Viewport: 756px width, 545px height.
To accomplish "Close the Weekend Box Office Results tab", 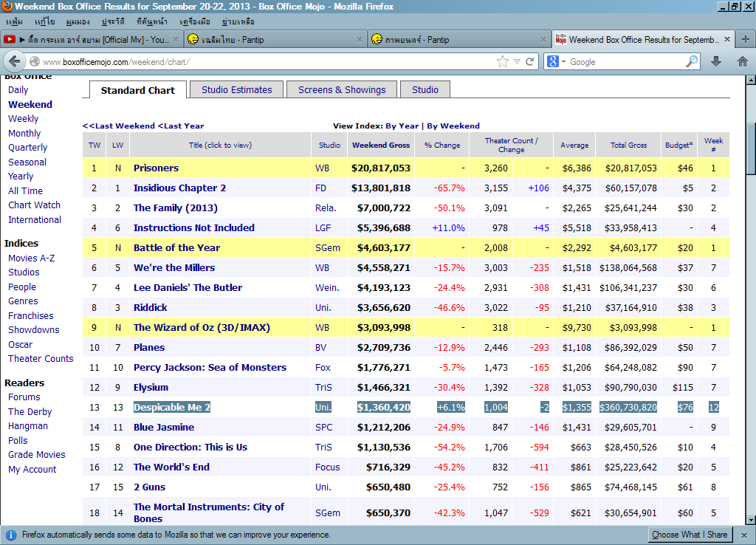I will tap(727, 39).
